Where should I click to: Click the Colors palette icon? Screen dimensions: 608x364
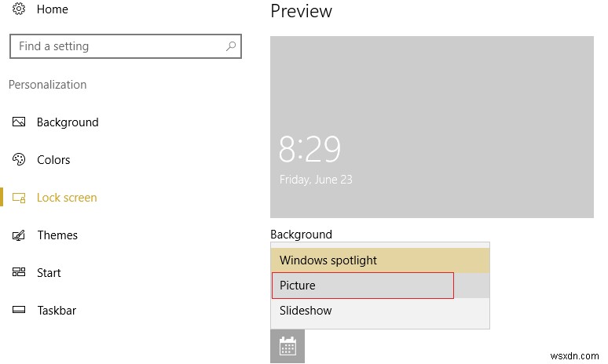(x=20, y=160)
